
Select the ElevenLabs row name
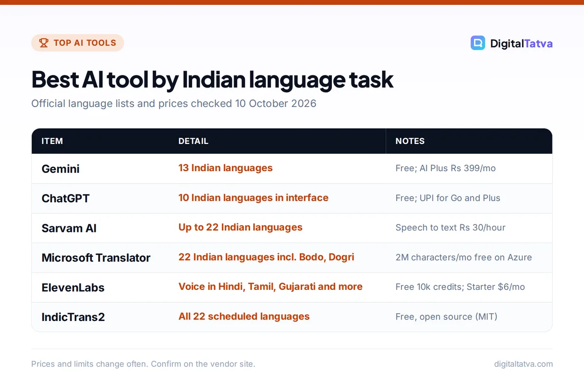(73, 287)
